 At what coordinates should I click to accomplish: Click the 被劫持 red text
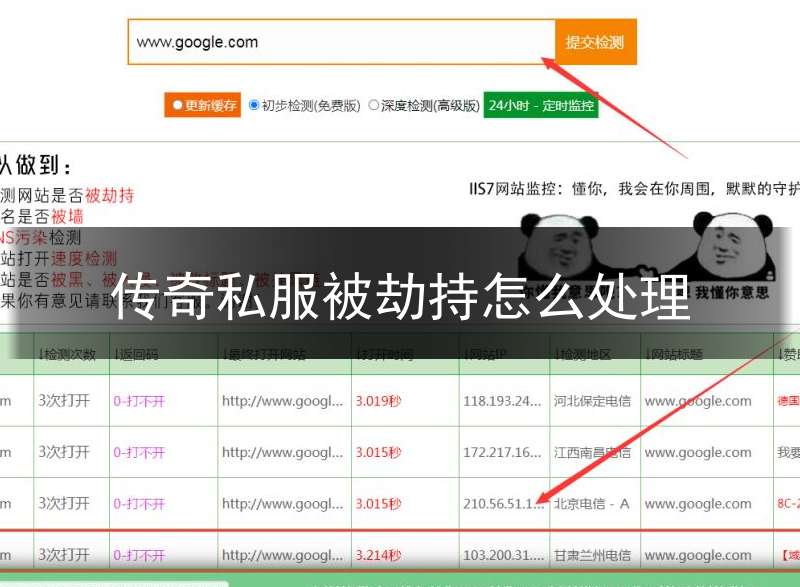tap(110, 195)
